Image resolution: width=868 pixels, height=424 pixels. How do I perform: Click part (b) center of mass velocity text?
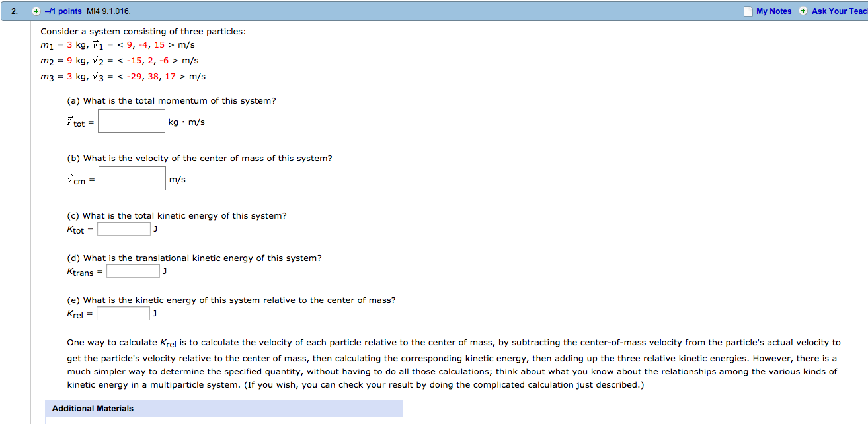(200, 159)
